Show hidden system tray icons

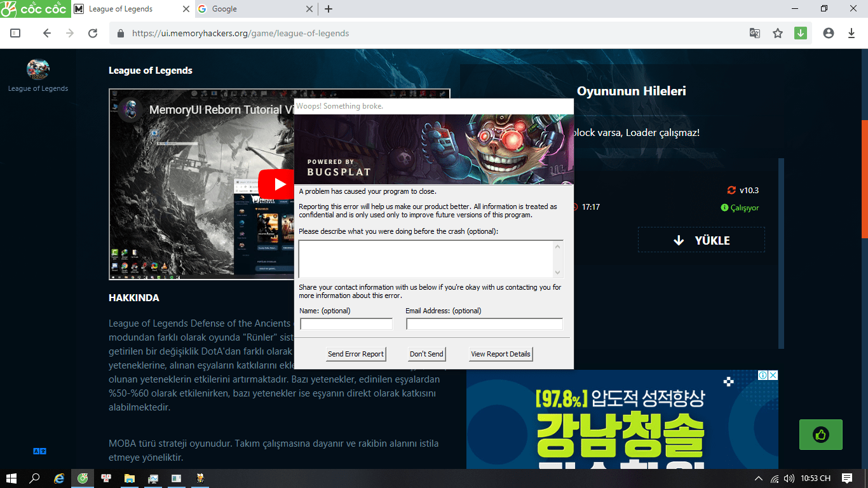759,478
